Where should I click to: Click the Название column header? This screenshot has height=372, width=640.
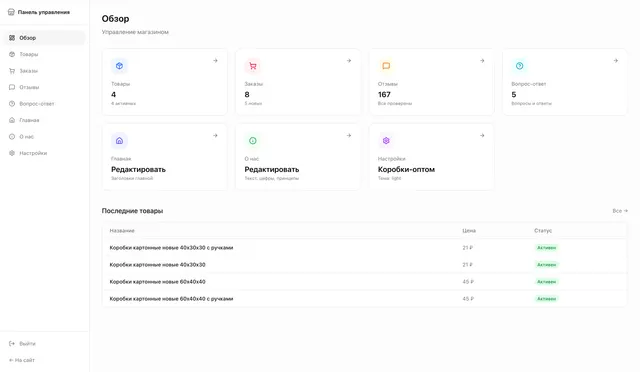122,231
